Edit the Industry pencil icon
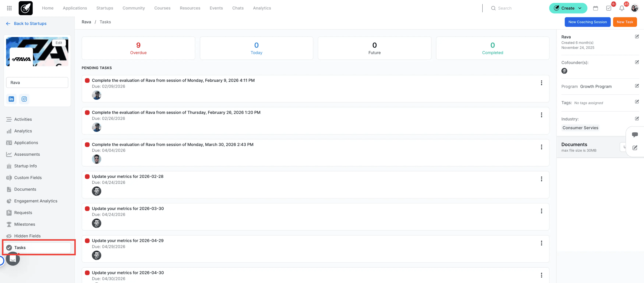This screenshot has height=283, width=644. point(637,119)
